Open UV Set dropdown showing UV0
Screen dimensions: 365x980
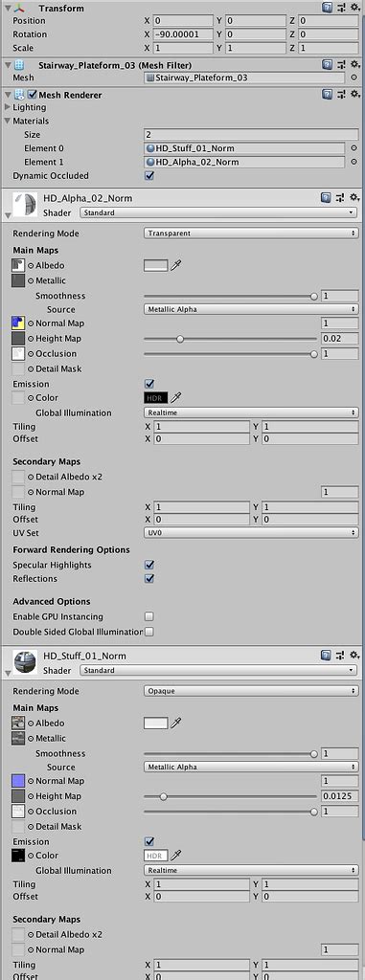click(x=251, y=532)
